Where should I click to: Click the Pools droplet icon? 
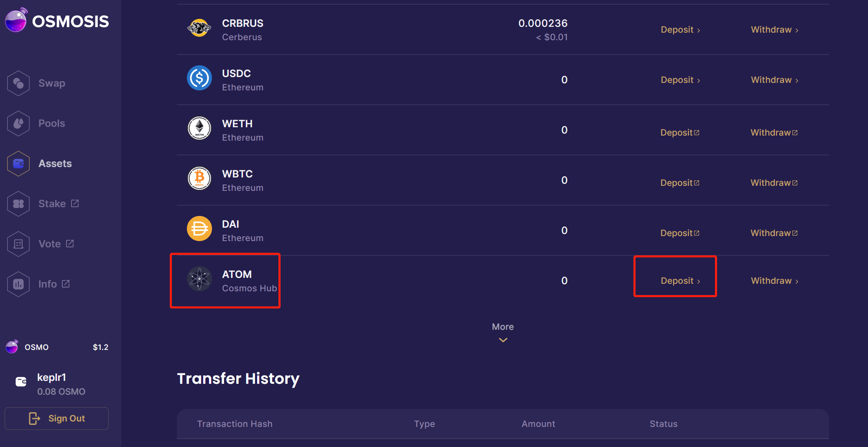18,123
